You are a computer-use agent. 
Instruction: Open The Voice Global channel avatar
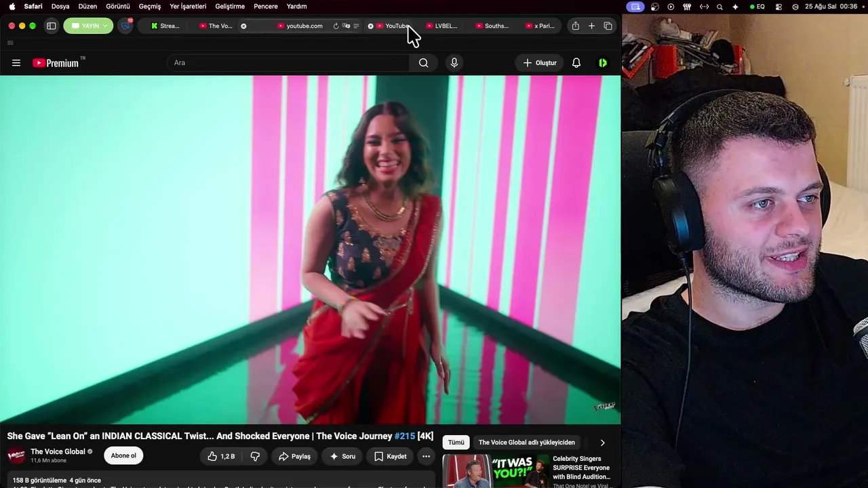[16, 455]
